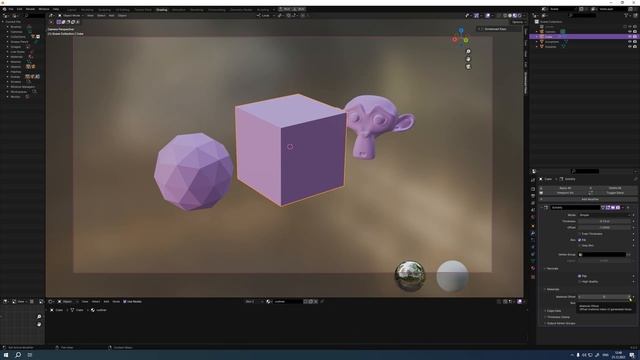Uncheck the Normals Flip checkbox
The image size is (640, 360).
pyautogui.click(x=580, y=276)
